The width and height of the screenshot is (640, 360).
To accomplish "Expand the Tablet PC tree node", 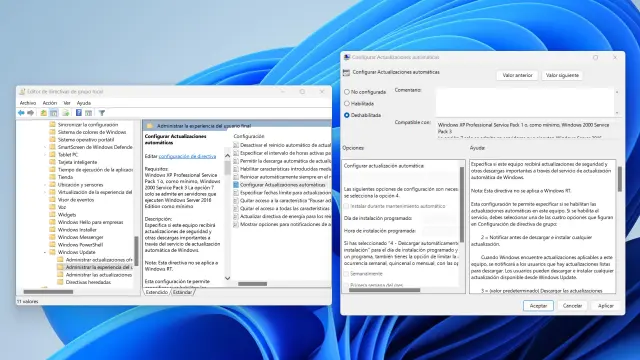I will point(45,155).
